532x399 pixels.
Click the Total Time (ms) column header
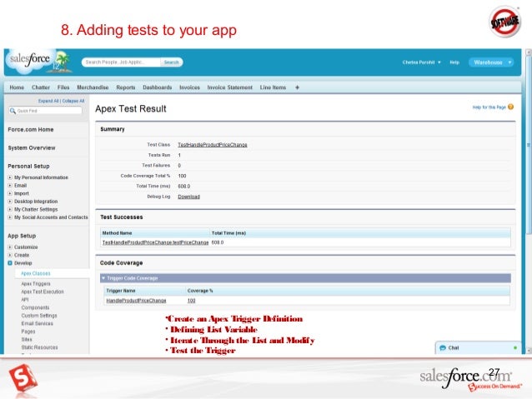228,233
